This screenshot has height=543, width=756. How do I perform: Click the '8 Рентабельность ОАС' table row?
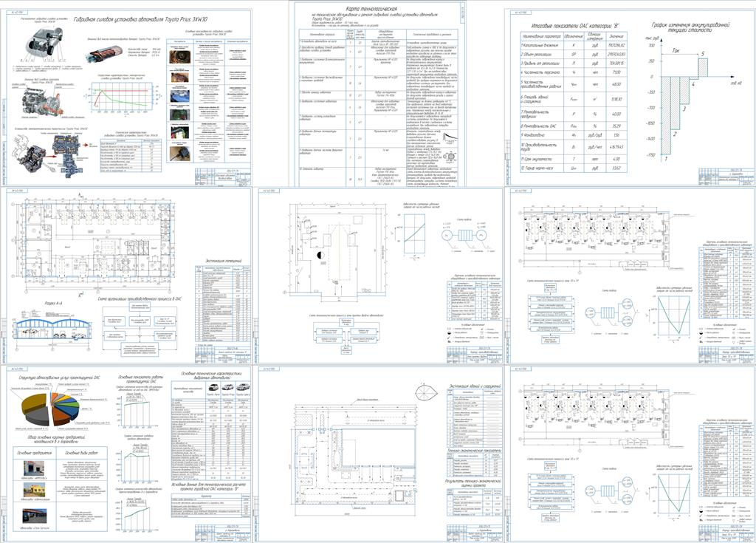pyautogui.click(x=573, y=126)
